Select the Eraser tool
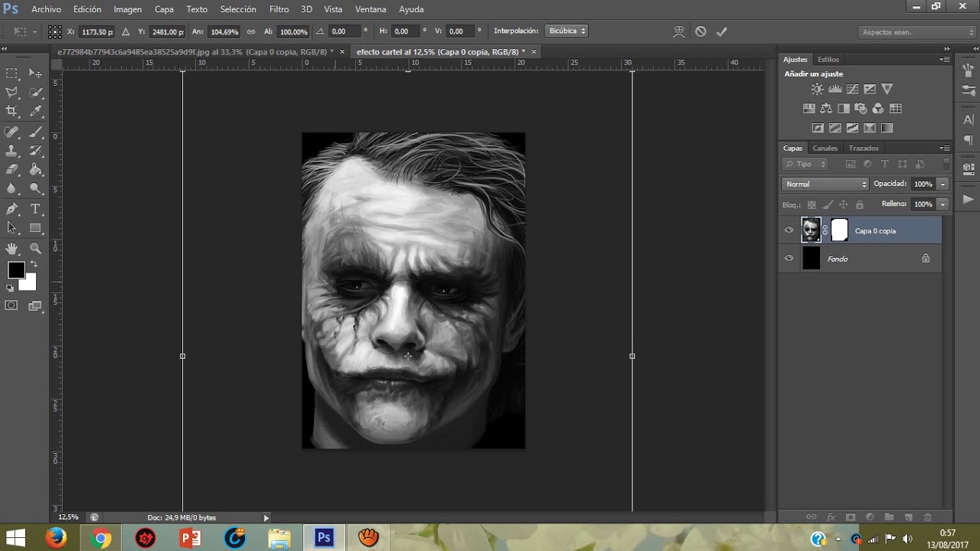 11,170
